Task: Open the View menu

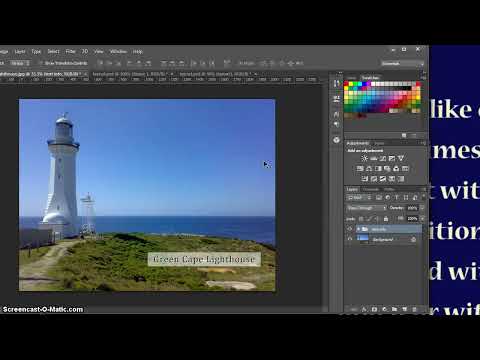Action: pos(99,51)
